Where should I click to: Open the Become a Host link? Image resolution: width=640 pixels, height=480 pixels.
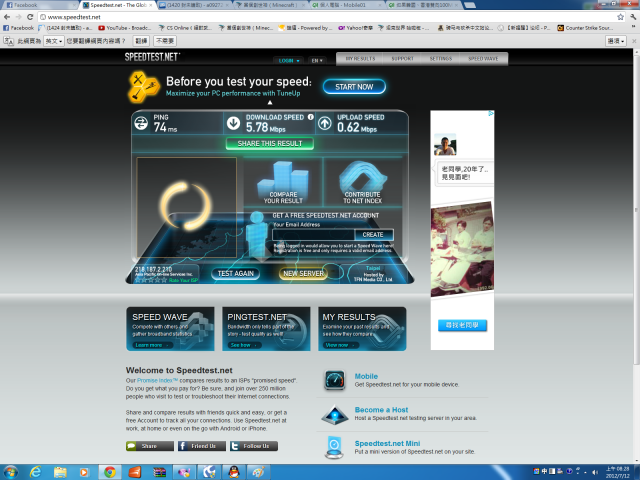381,410
